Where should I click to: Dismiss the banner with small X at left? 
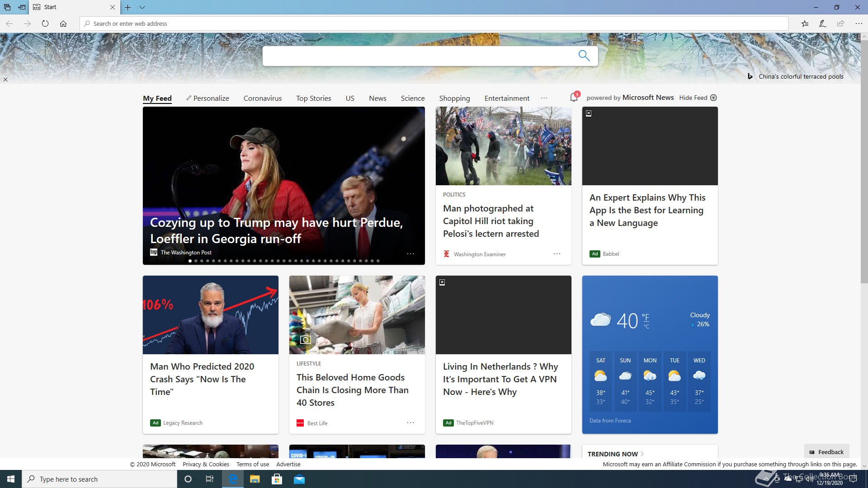click(x=5, y=80)
